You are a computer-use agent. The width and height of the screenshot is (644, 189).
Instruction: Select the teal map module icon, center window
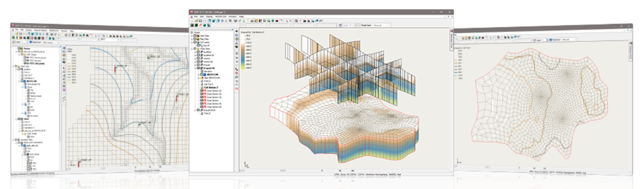tap(208, 25)
